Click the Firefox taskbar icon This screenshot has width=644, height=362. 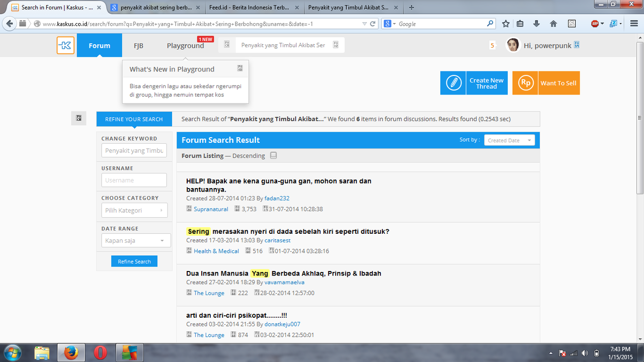[71, 352]
